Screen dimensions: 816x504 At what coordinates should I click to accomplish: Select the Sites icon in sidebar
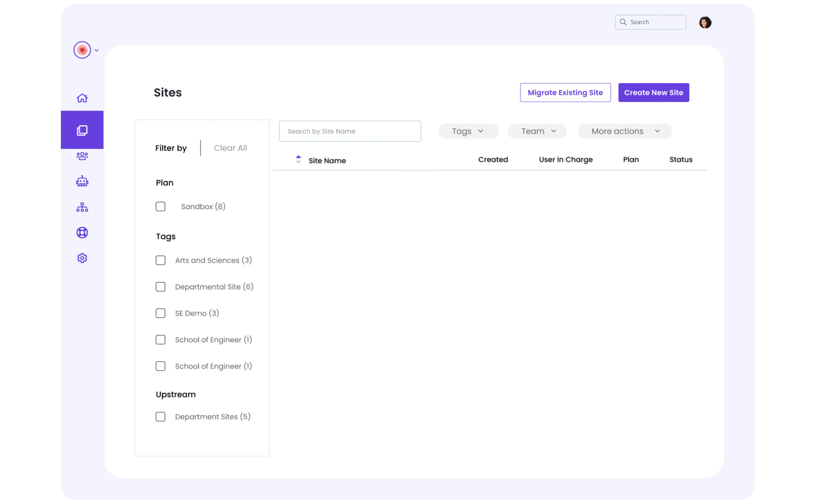pos(82,130)
